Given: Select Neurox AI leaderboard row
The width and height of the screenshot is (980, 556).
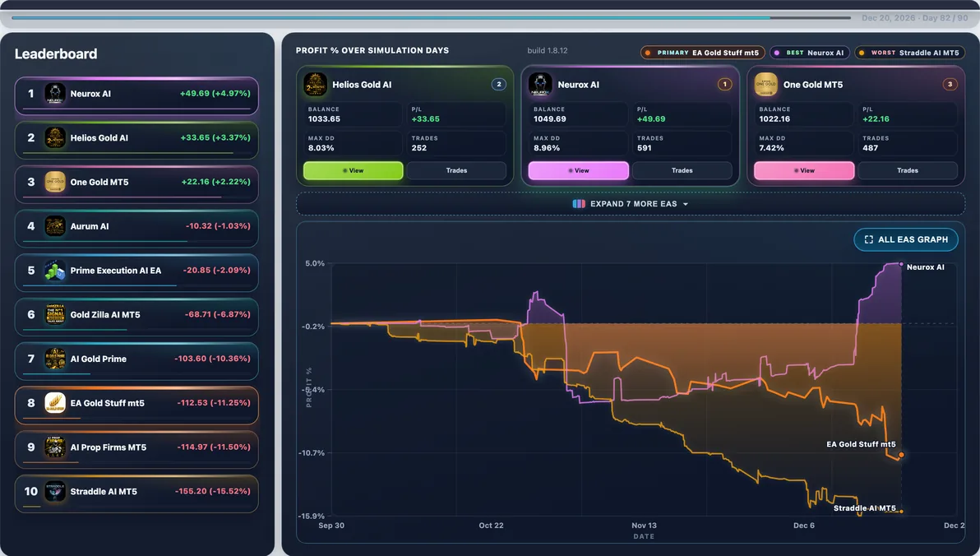Looking at the screenshot, I should coord(136,95).
